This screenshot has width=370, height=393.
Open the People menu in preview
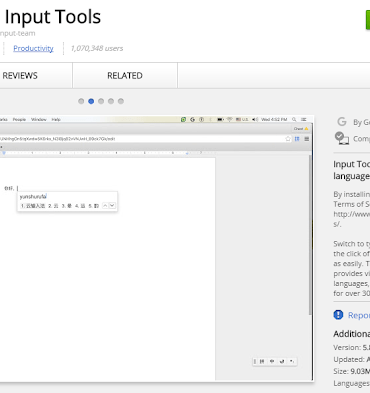(x=19, y=119)
